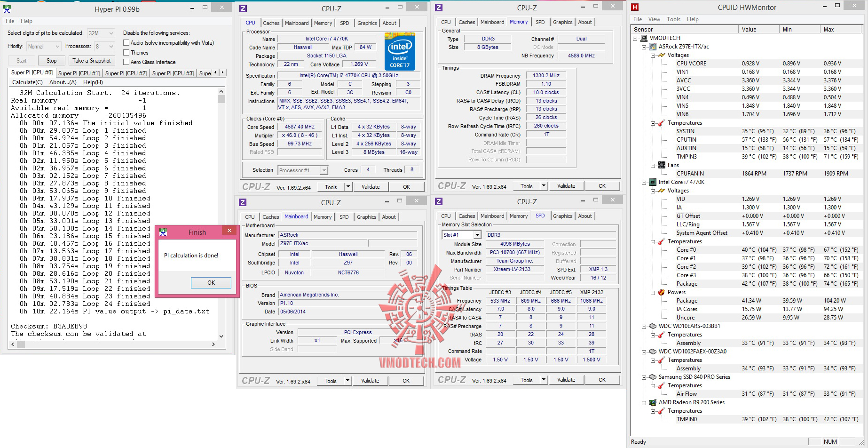
Task: Open the Calculate(C) menu in Super PI
Action: pyautogui.click(x=27, y=82)
